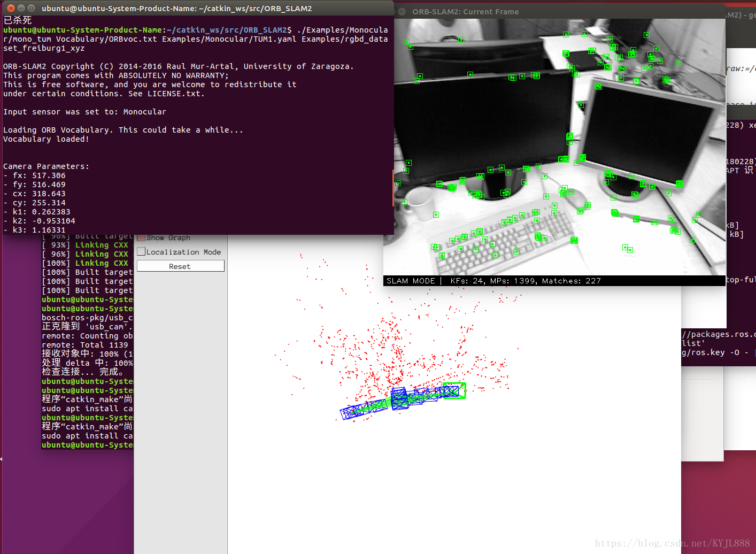
Task: Click 'MPs: 1399' in the status bar
Action: 513,281
